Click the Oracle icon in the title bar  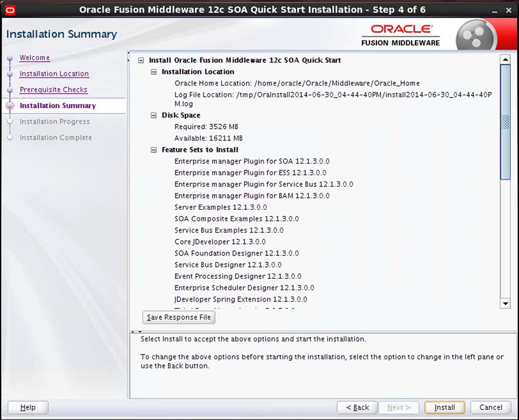tap(10, 10)
